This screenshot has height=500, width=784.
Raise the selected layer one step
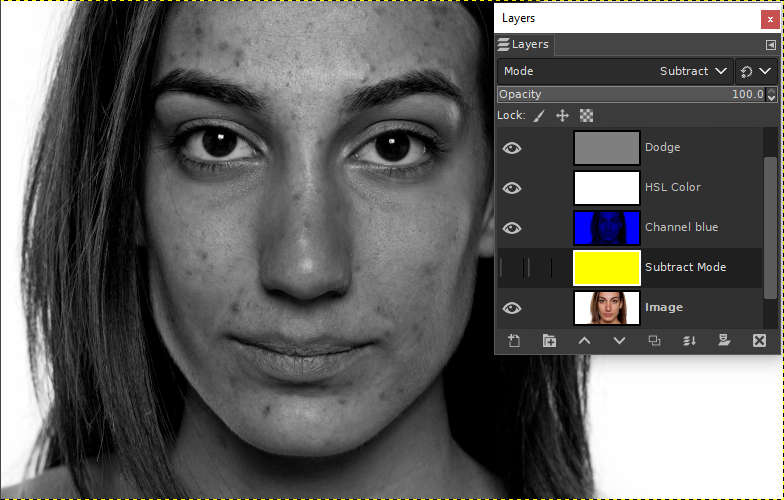(584, 341)
